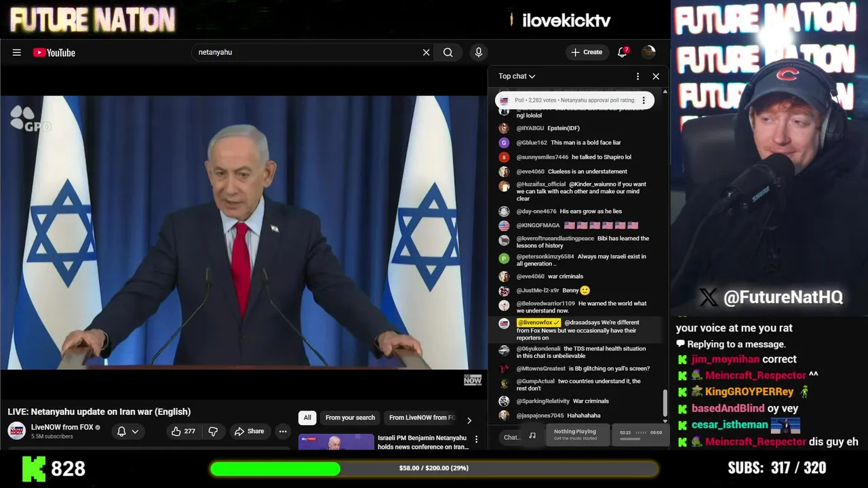This screenshot has width=868, height=488.
Task: Open the YouTube hamburger guide menu
Action: pos(17,52)
